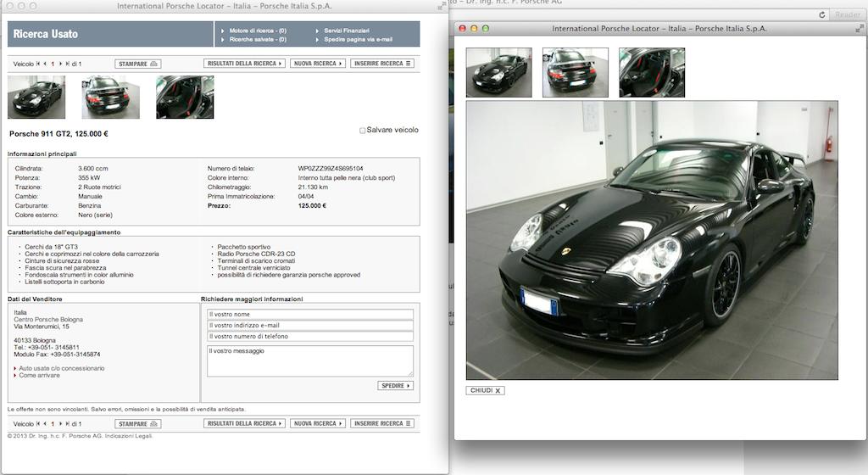Click Interno tutta pelle nera (club sport)
The width and height of the screenshot is (868, 475).
pos(347,178)
